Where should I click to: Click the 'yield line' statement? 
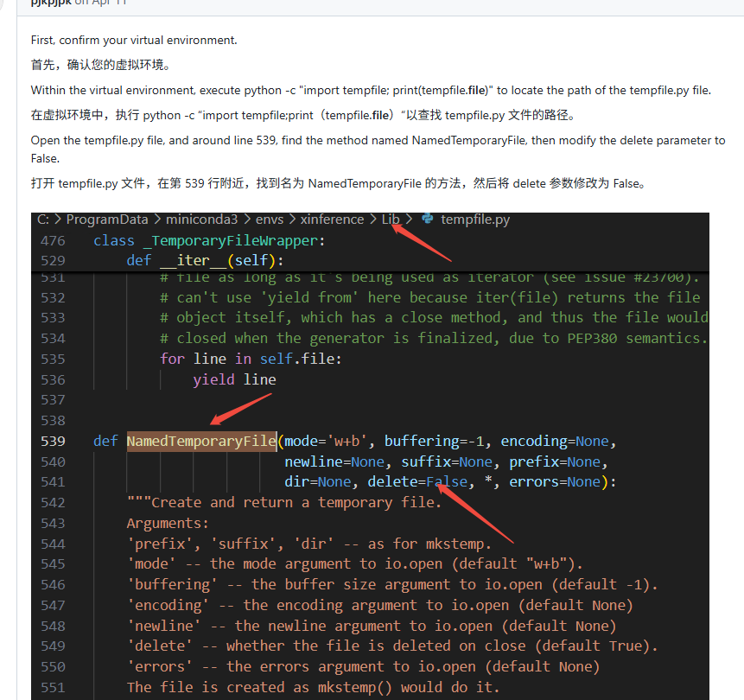pyautogui.click(x=234, y=379)
